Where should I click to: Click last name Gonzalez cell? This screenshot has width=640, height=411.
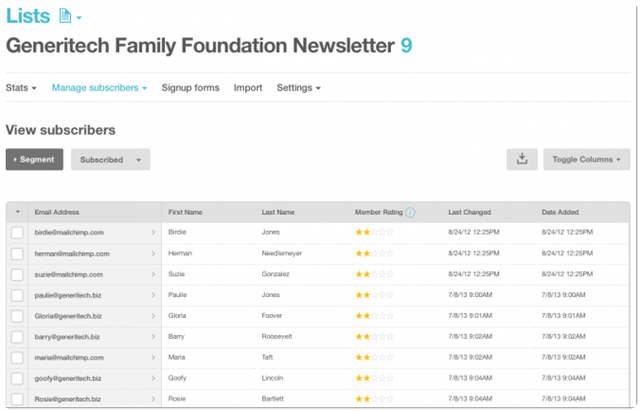tap(276, 274)
